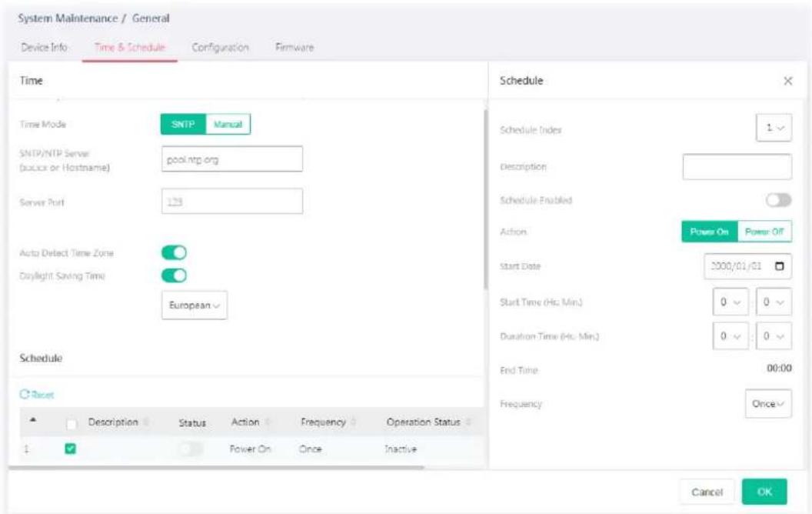
Task: Click the 'Inactive' operation status cell
Action: tap(401, 449)
